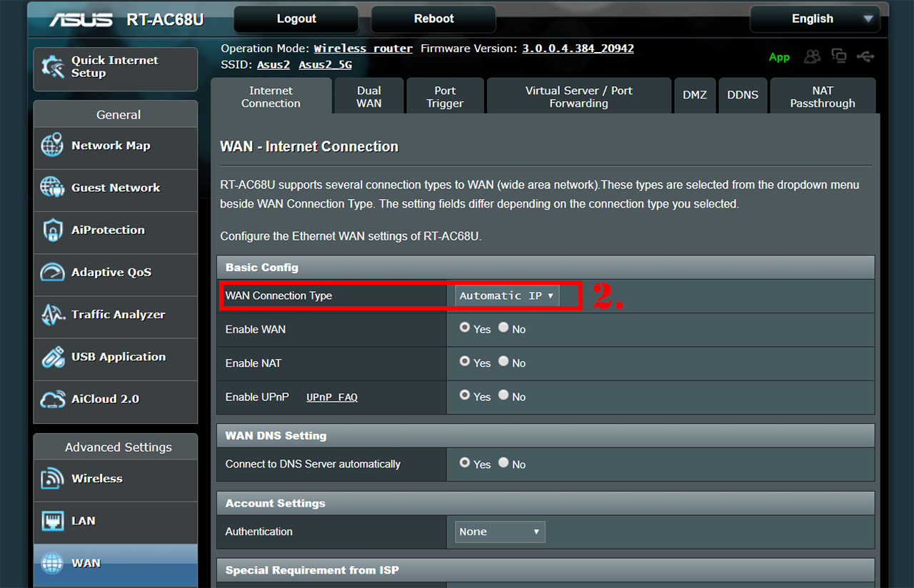914x588 pixels.
Task: Open the English language dropdown
Action: coord(814,19)
